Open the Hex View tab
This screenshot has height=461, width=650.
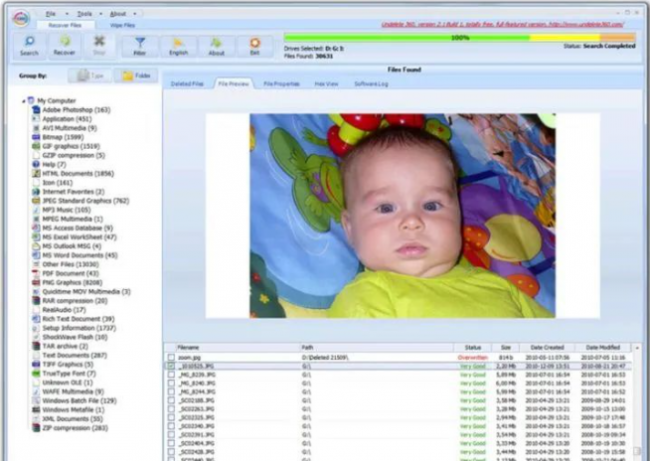326,84
